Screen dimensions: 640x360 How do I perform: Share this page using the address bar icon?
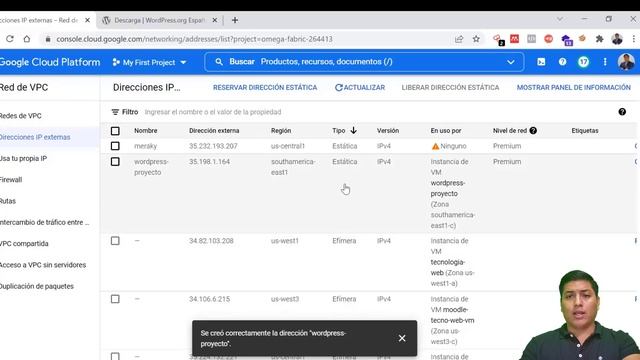[x=459, y=39]
